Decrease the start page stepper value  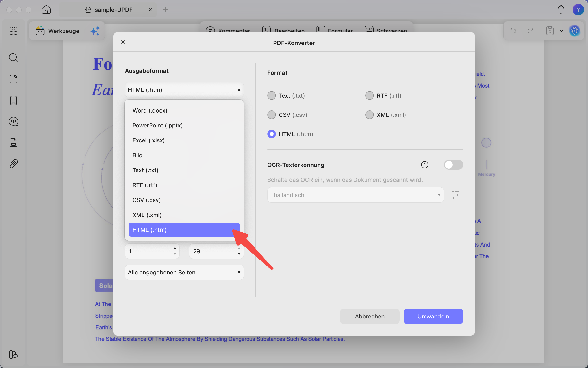(x=175, y=254)
